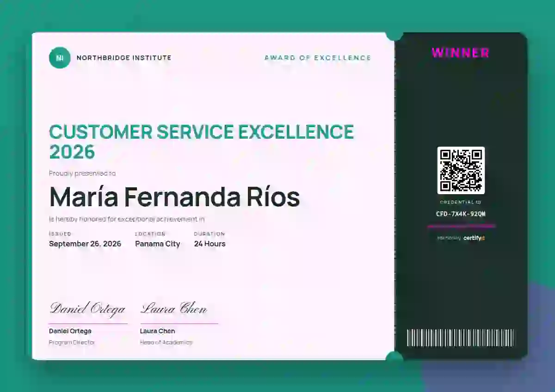Click the pink WINNER label
Screen dimensions: 555x392
click(461, 53)
